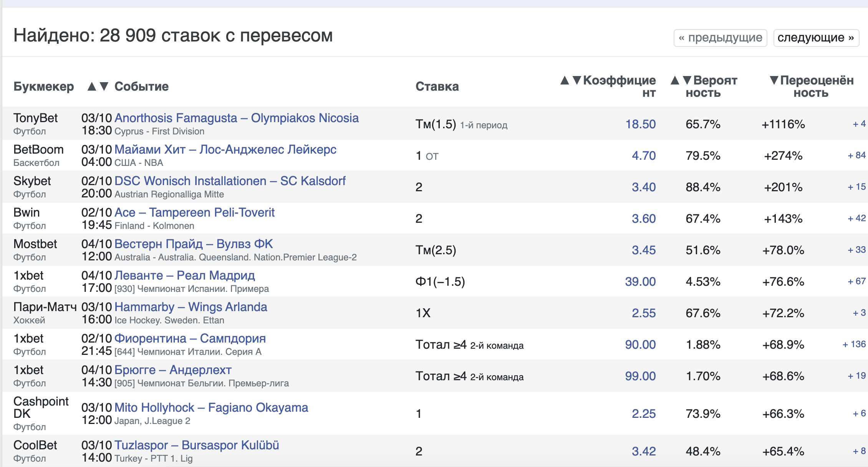The height and width of the screenshot is (467, 868).
Task: Click odds 99.00 for Брюгге match
Action: click(x=640, y=376)
